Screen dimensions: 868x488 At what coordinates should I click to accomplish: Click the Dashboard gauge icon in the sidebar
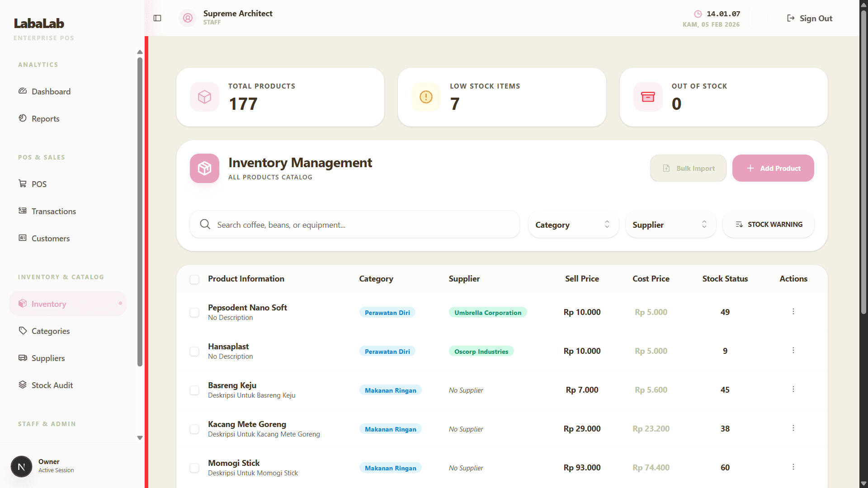click(x=23, y=91)
